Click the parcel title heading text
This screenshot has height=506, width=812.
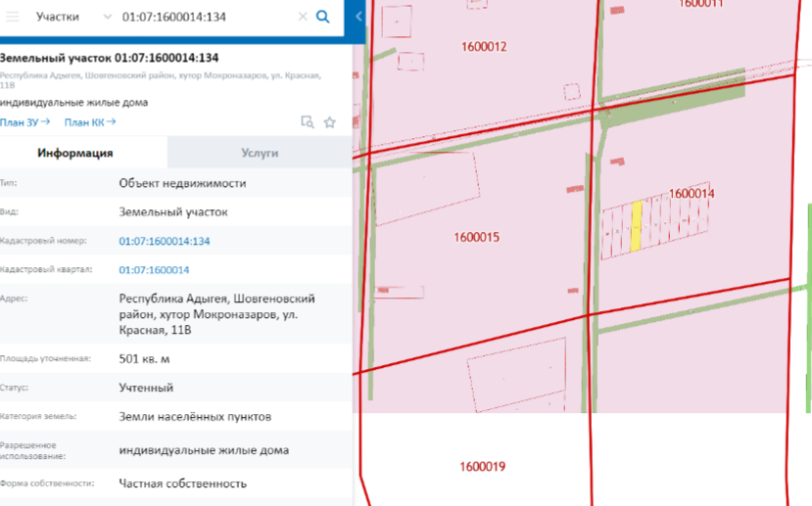[110, 58]
